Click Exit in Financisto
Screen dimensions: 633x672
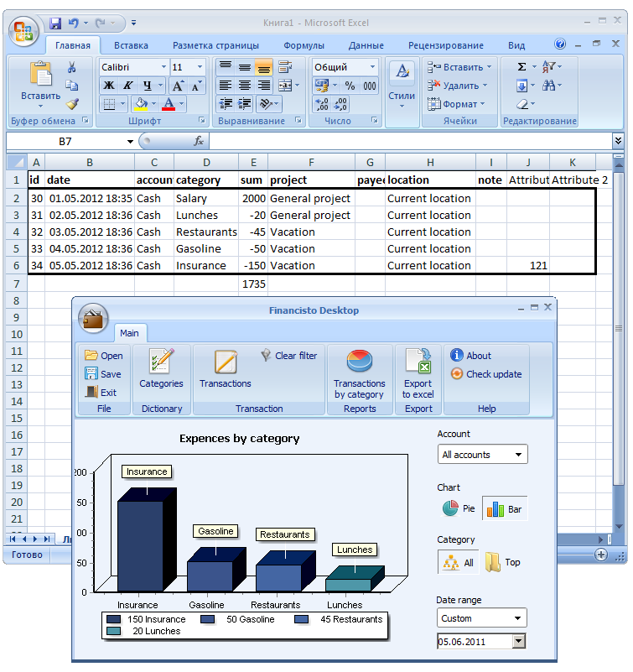tap(101, 393)
